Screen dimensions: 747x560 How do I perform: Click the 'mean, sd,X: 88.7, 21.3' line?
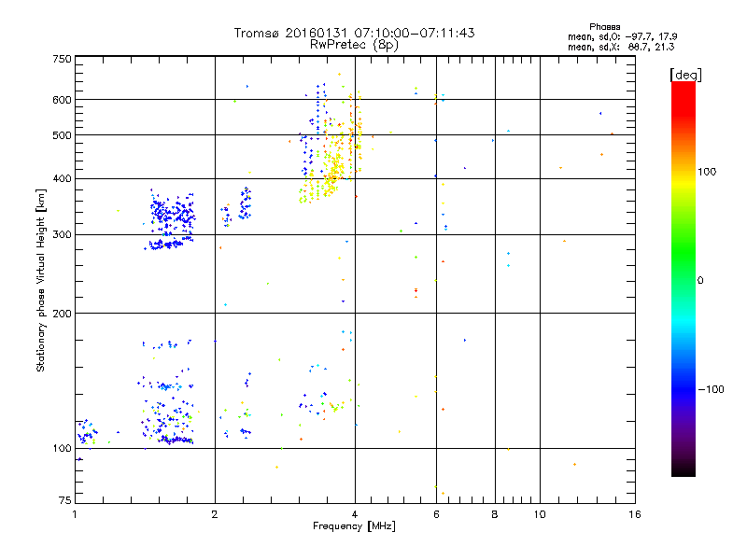tap(621, 47)
